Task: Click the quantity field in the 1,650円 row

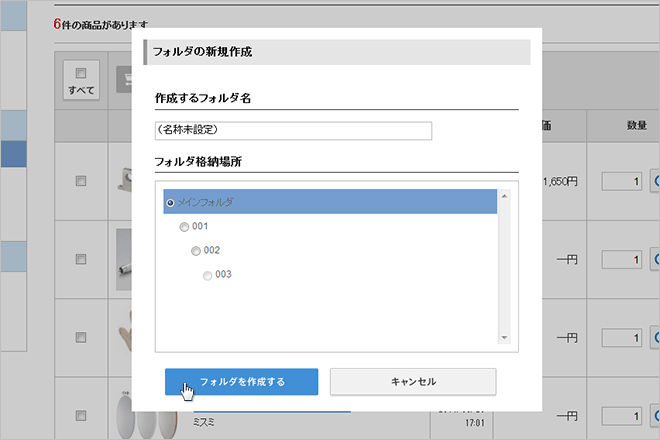Action: coord(621,181)
